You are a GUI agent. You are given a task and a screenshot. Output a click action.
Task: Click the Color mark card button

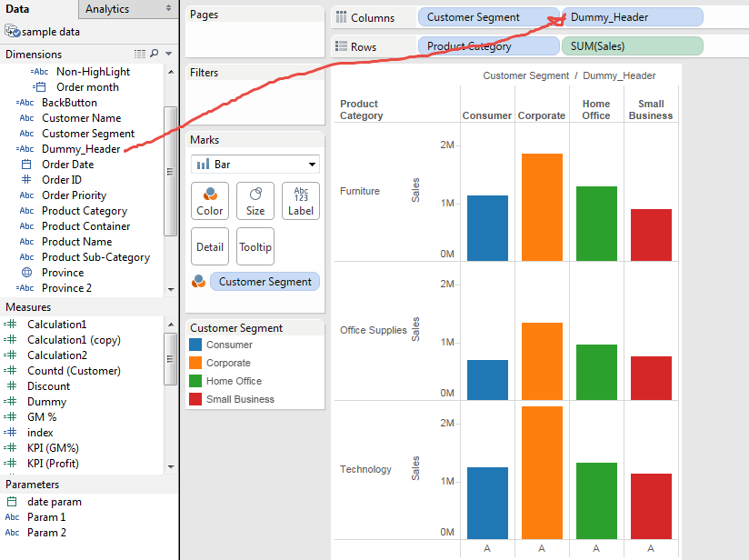pyautogui.click(x=210, y=201)
